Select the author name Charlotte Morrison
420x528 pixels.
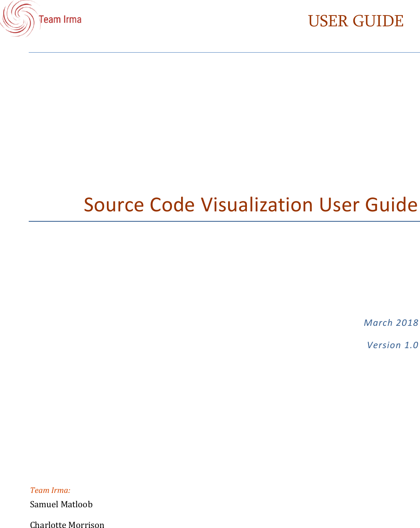pyautogui.click(x=67, y=525)
